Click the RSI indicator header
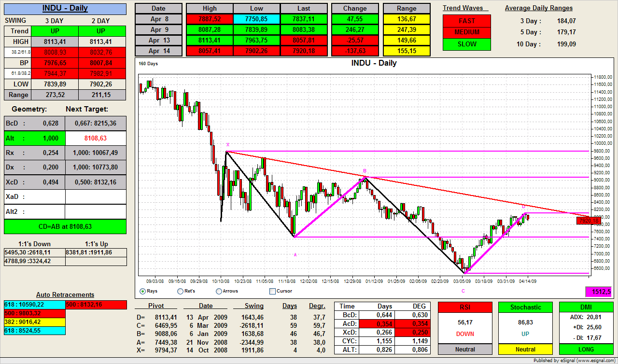 click(x=465, y=308)
